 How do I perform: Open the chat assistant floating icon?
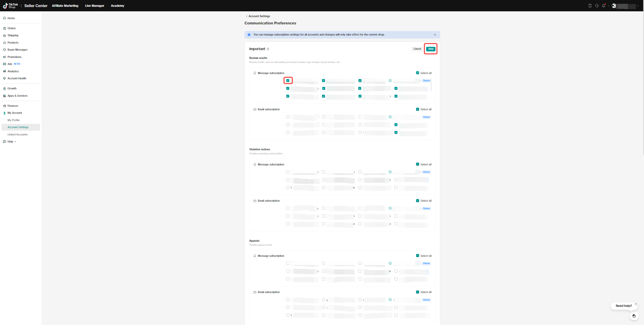click(x=634, y=316)
